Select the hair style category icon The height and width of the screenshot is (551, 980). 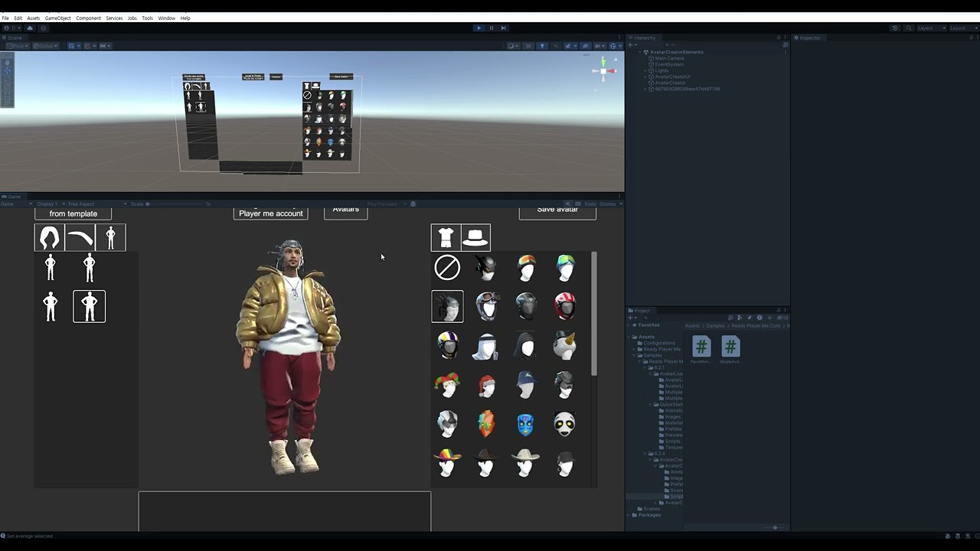50,238
